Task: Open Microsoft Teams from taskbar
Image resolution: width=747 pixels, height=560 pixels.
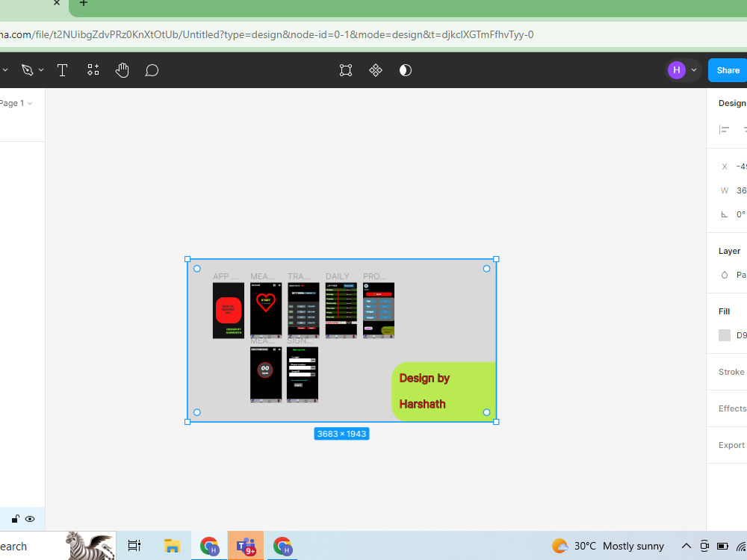Action: click(246, 546)
